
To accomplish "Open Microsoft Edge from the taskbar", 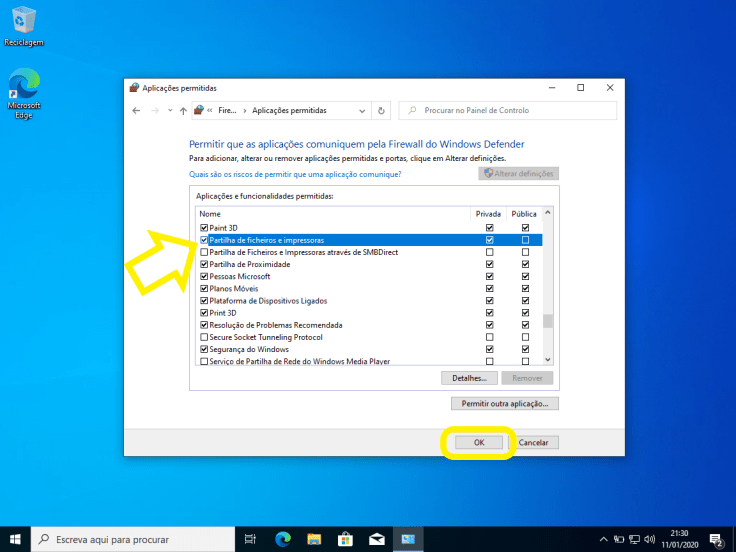I will (281, 540).
